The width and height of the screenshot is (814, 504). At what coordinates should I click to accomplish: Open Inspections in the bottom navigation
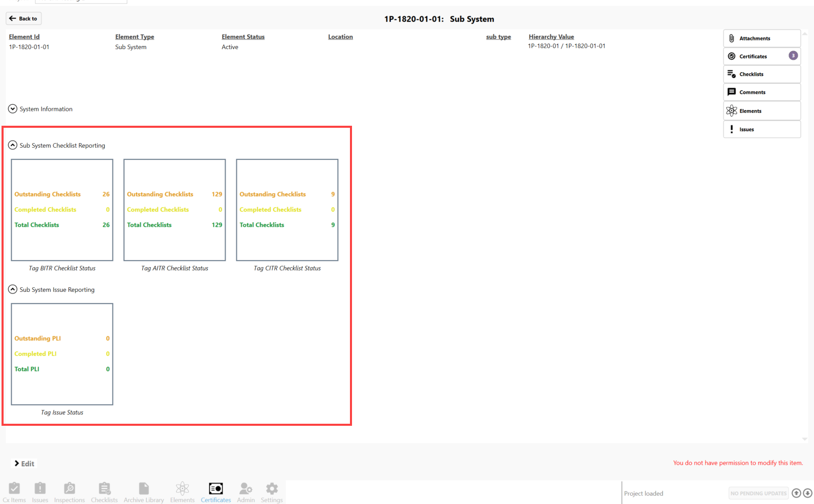pos(70,492)
